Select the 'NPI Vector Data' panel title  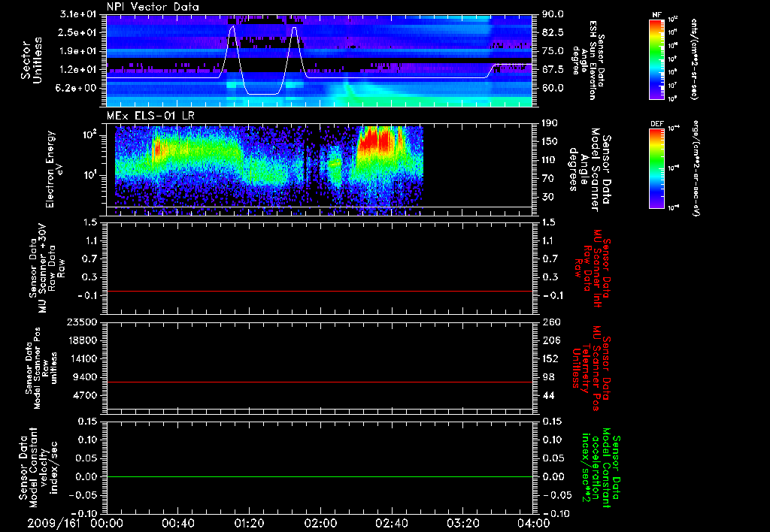pyautogui.click(x=153, y=7)
